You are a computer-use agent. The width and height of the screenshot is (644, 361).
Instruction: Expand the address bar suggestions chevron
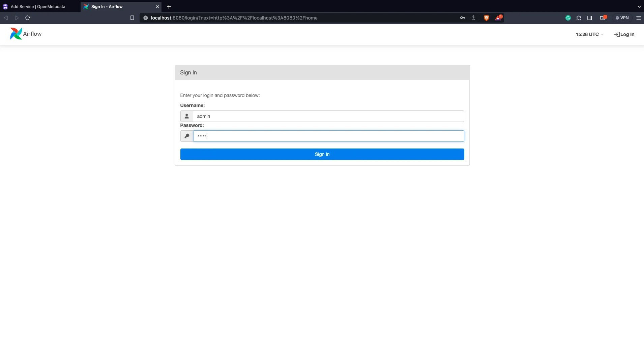[x=639, y=6]
